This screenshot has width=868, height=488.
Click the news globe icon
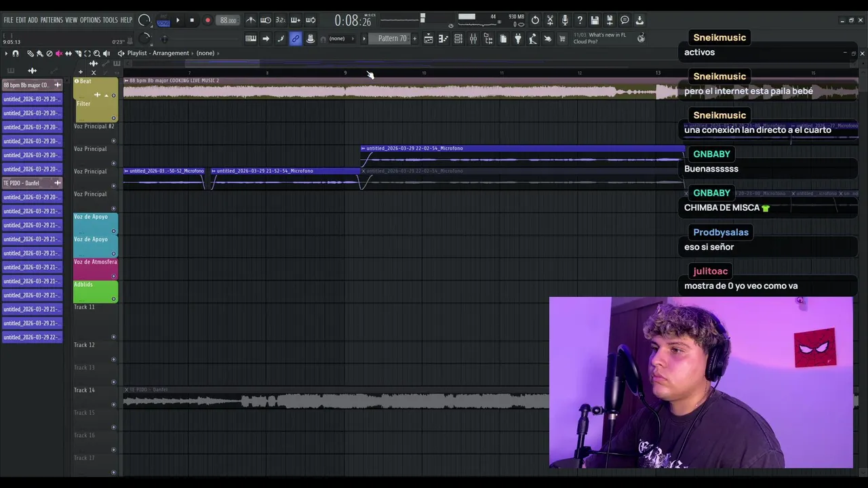(641, 39)
